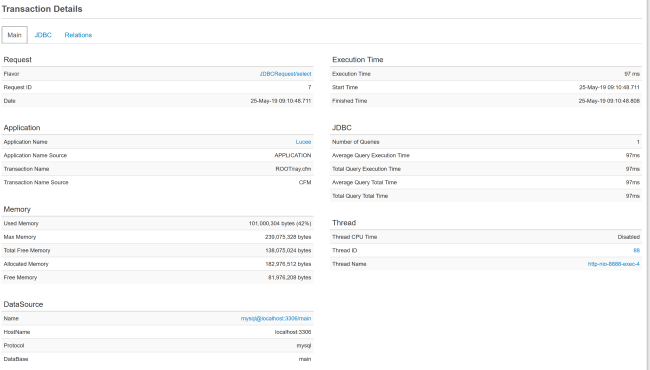The width and height of the screenshot is (650, 370).
Task: Click the APPLICATION name source value
Action: (x=293, y=155)
